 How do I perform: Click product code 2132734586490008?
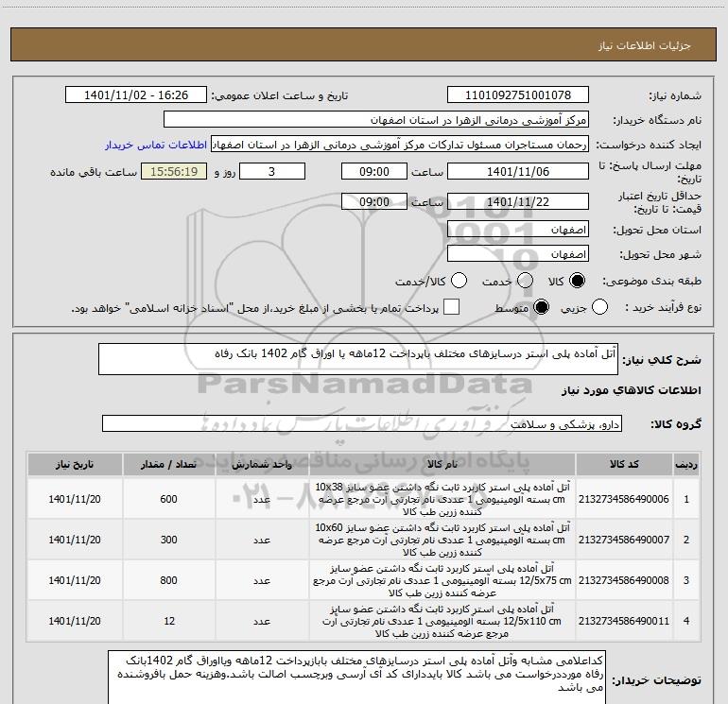pos(624,580)
